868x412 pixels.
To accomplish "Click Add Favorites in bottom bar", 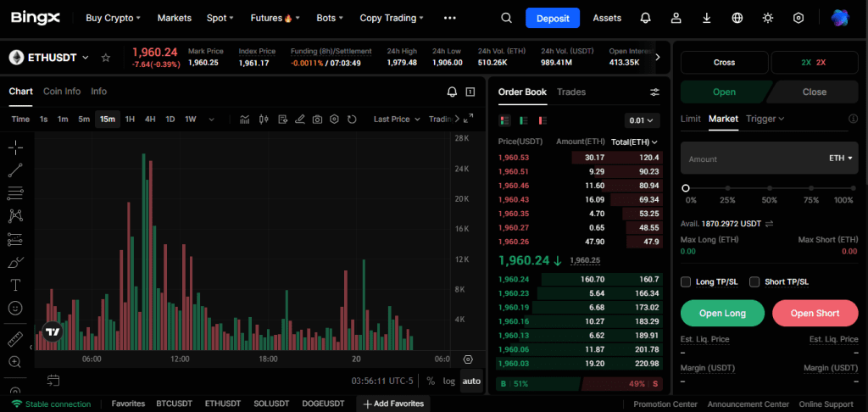I will 393,404.
